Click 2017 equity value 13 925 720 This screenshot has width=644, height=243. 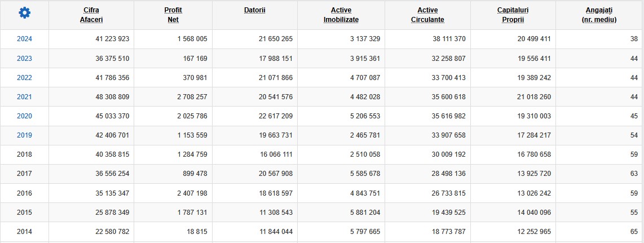(x=534, y=174)
